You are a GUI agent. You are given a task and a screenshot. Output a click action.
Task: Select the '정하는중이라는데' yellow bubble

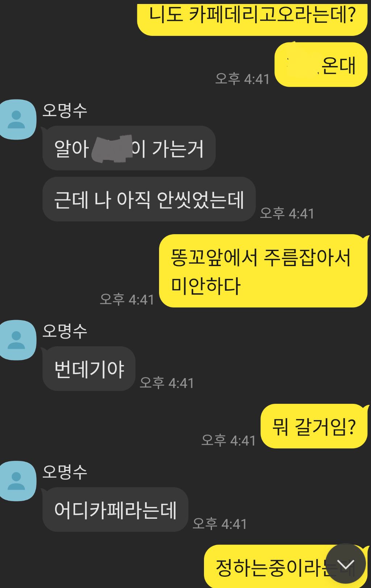[286, 566]
